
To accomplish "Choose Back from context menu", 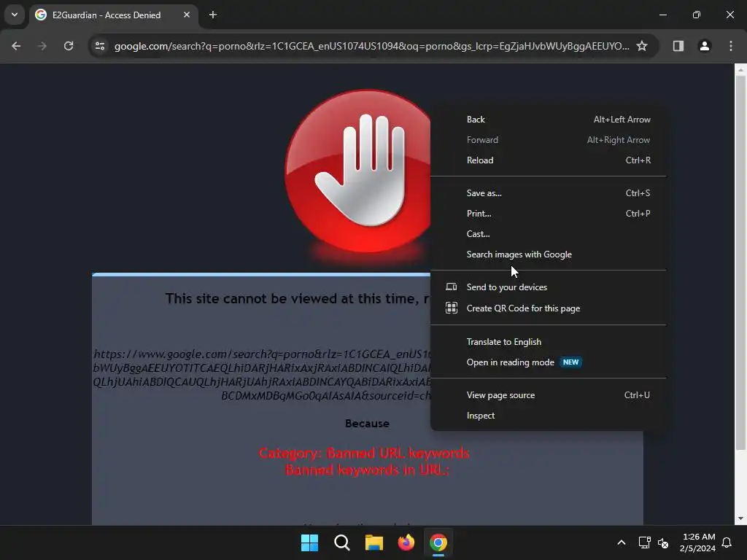I will pyautogui.click(x=549, y=120).
